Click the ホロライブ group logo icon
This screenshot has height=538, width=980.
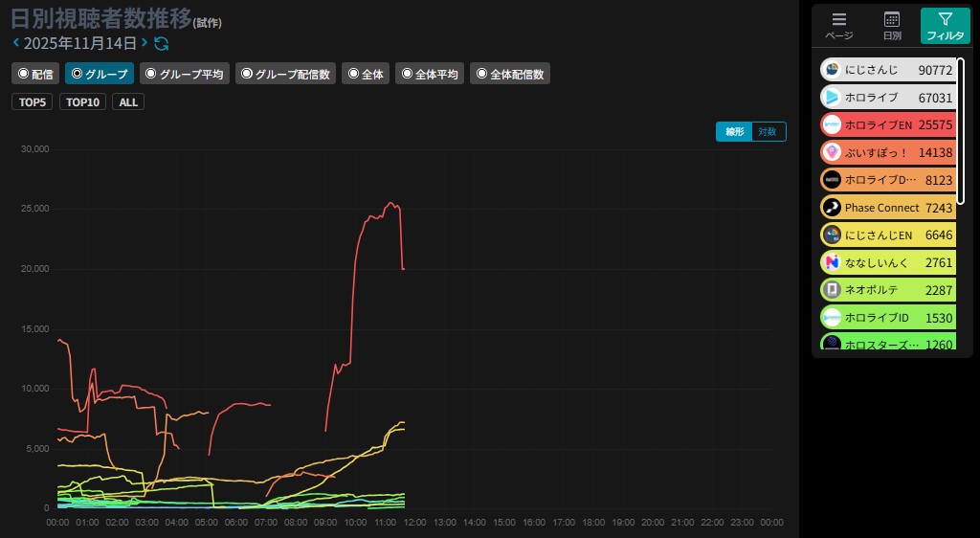832,97
